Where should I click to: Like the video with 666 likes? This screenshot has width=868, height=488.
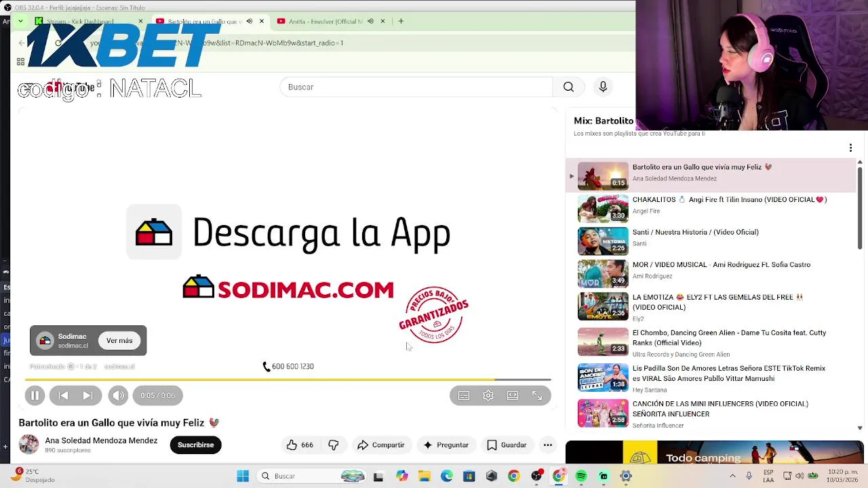[299, 445]
